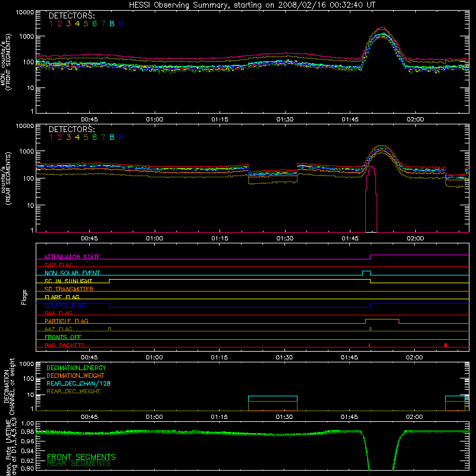The width and height of the screenshot is (476, 476).
Task: Click the GAP_FLAG label
Action: click(58, 265)
